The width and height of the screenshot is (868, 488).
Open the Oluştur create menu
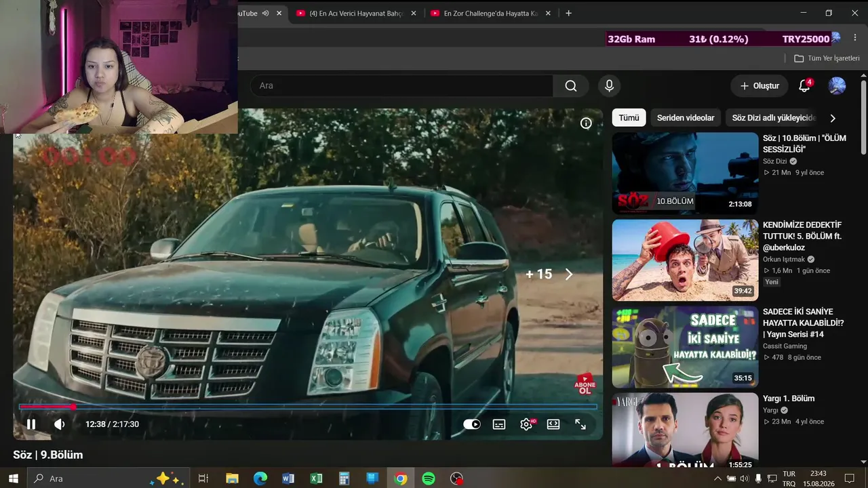point(759,86)
